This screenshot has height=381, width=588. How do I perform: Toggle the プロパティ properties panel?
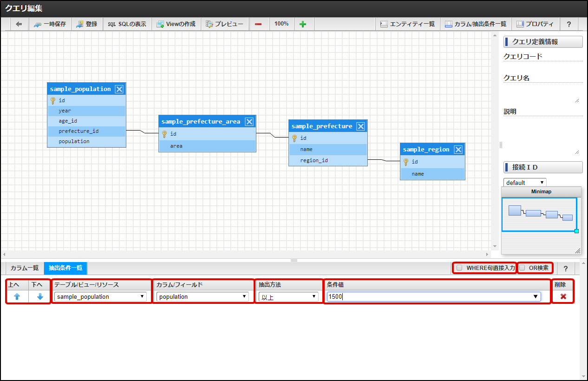pos(535,24)
